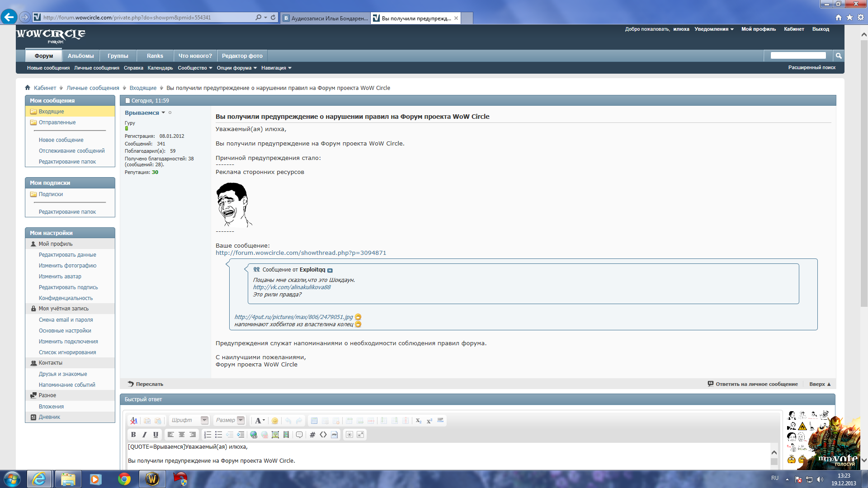This screenshot has height=488, width=868.
Task: Align text left in editor
Action: tap(170, 435)
